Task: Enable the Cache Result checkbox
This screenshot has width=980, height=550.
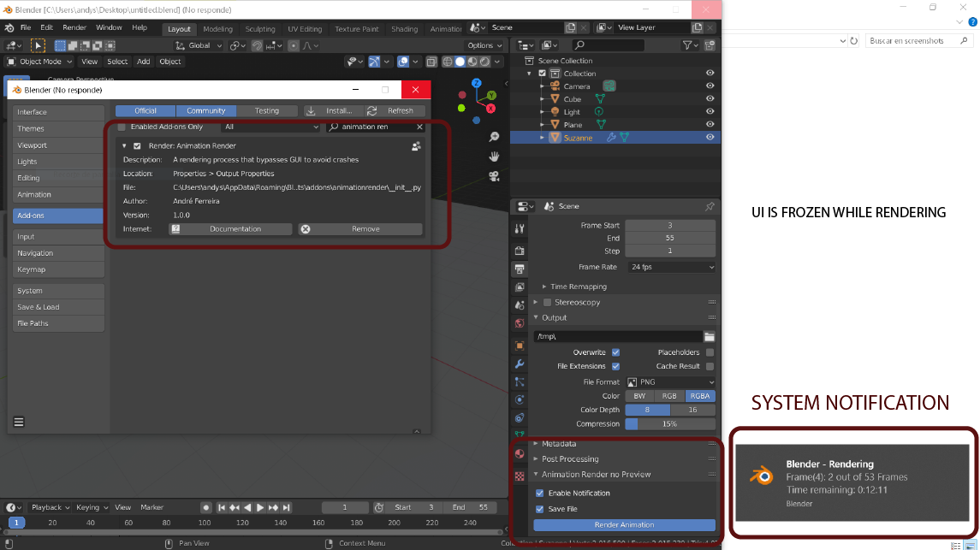Action: click(x=710, y=366)
